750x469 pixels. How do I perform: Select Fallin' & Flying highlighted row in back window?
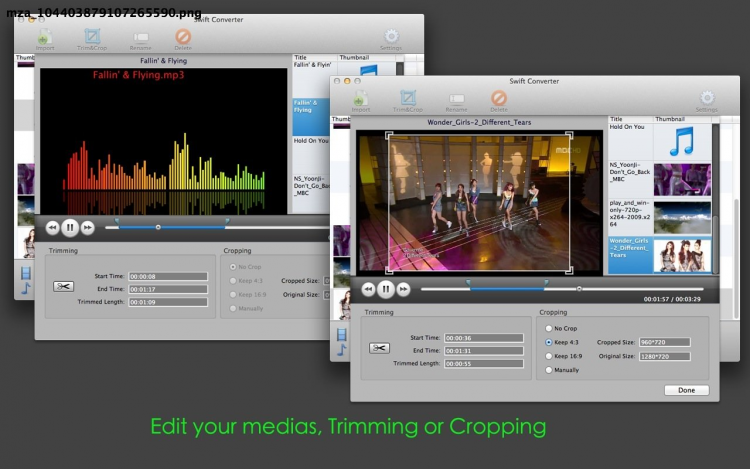pyautogui.click(x=311, y=117)
